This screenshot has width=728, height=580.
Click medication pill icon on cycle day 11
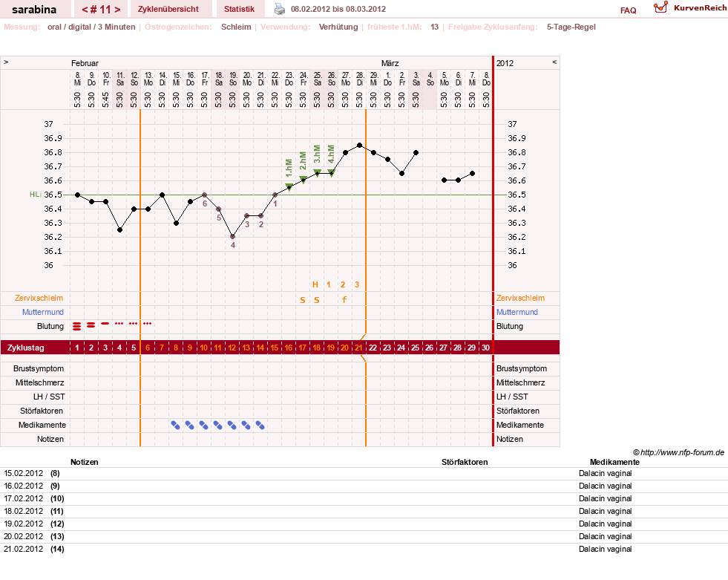click(x=217, y=425)
